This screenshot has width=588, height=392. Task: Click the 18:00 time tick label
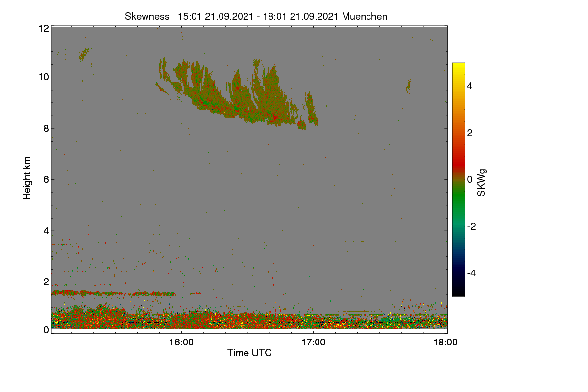pos(445,343)
